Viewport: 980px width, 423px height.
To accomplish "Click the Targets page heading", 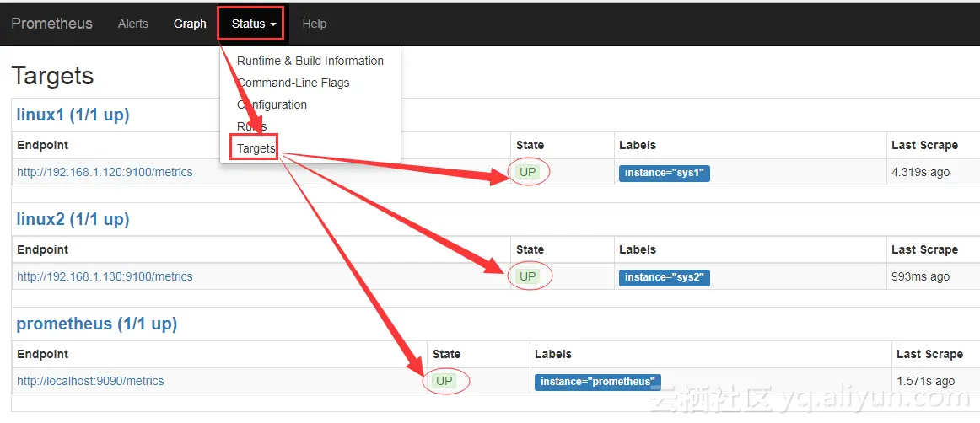I will pyautogui.click(x=52, y=76).
